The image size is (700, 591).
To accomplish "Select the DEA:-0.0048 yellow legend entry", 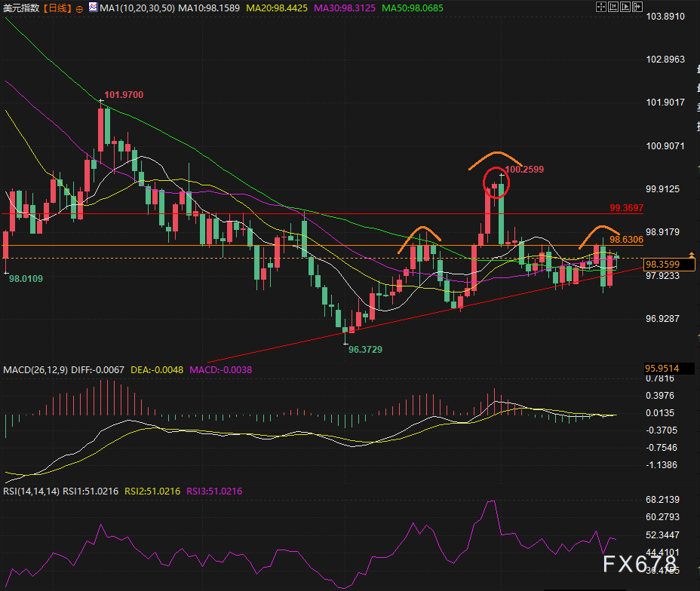I will click(x=157, y=370).
